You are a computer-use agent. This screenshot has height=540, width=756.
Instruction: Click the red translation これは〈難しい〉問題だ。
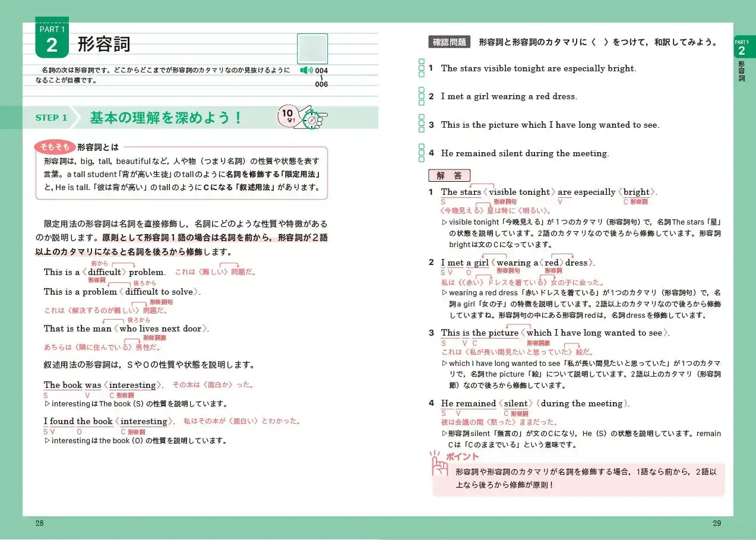click(216, 272)
